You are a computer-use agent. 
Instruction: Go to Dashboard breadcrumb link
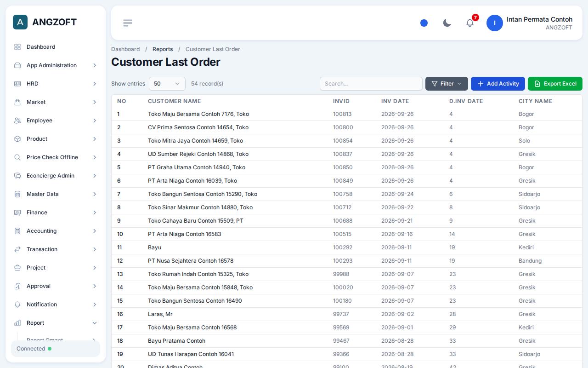(x=125, y=49)
